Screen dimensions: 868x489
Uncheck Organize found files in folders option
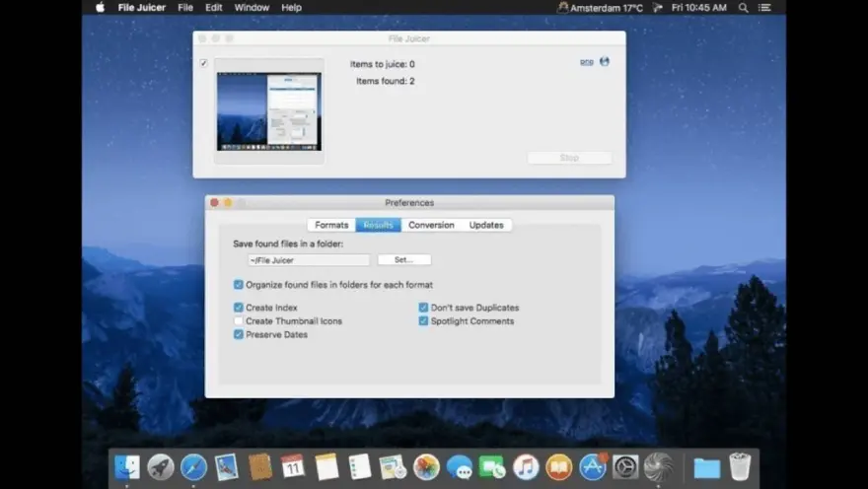[239, 285]
